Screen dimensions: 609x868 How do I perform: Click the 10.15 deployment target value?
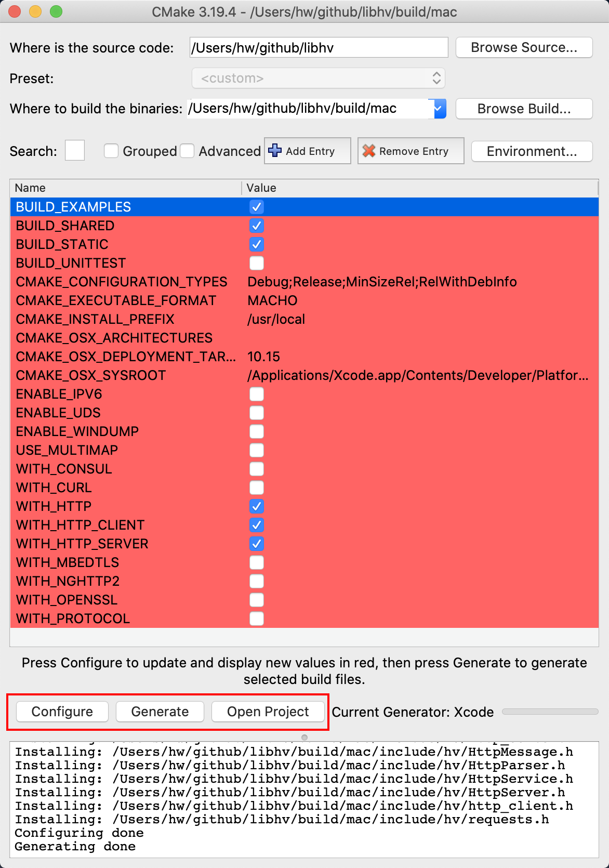pyautogui.click(x=263, y=357)
